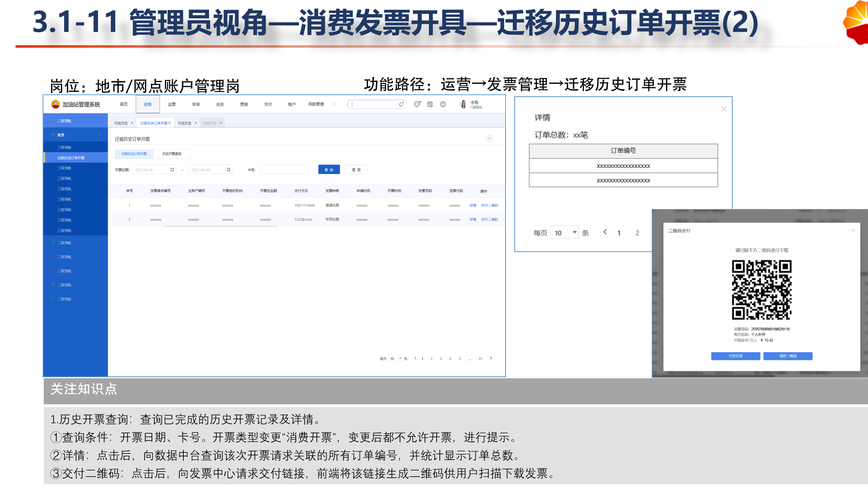Screen dimensions: 868x490
Task: Open the end date calendar icon
Action: click(x=228, y=170)
